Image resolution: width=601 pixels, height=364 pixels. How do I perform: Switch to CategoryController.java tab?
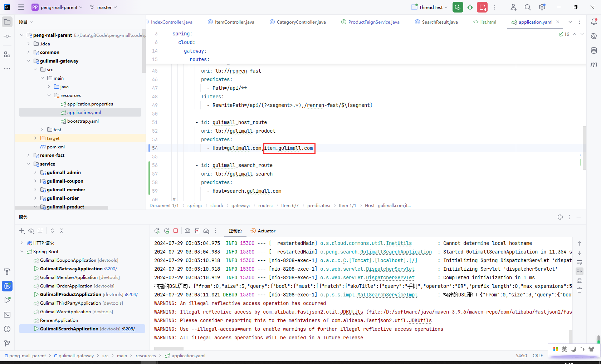pyautogui.click(x=298, y=22)
